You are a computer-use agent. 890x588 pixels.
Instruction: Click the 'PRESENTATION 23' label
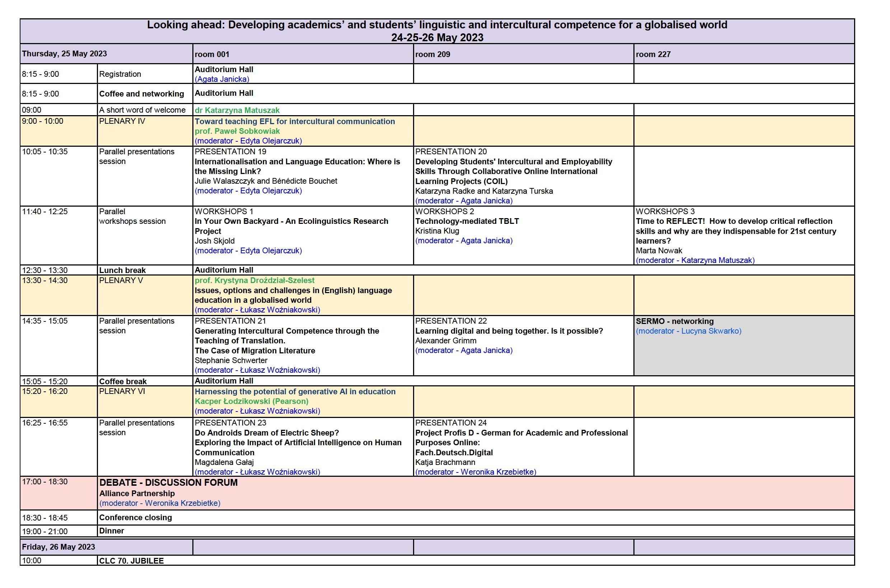(230, 423)
